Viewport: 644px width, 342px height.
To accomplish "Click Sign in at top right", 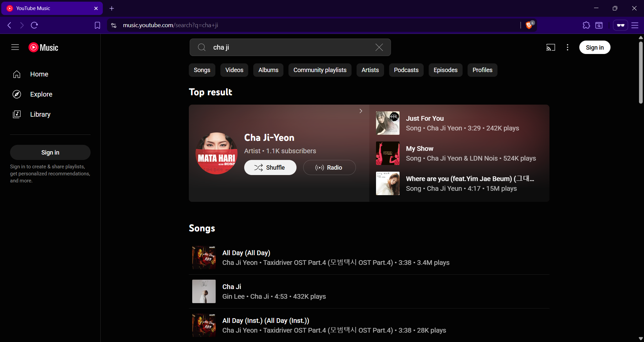I will pos(595,47).
